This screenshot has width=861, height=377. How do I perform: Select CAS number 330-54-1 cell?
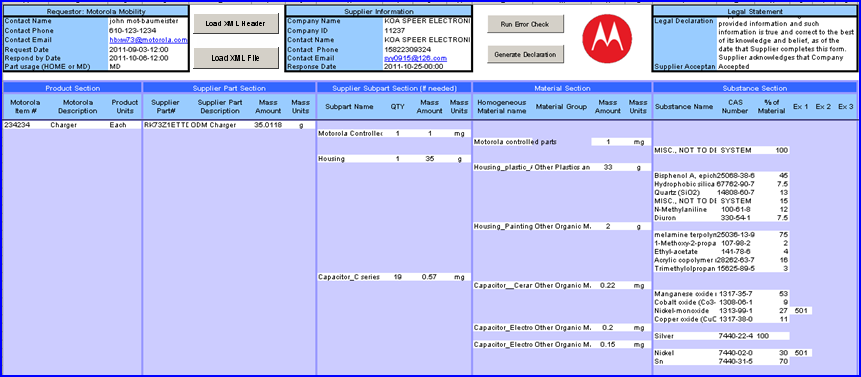(736, 218)
